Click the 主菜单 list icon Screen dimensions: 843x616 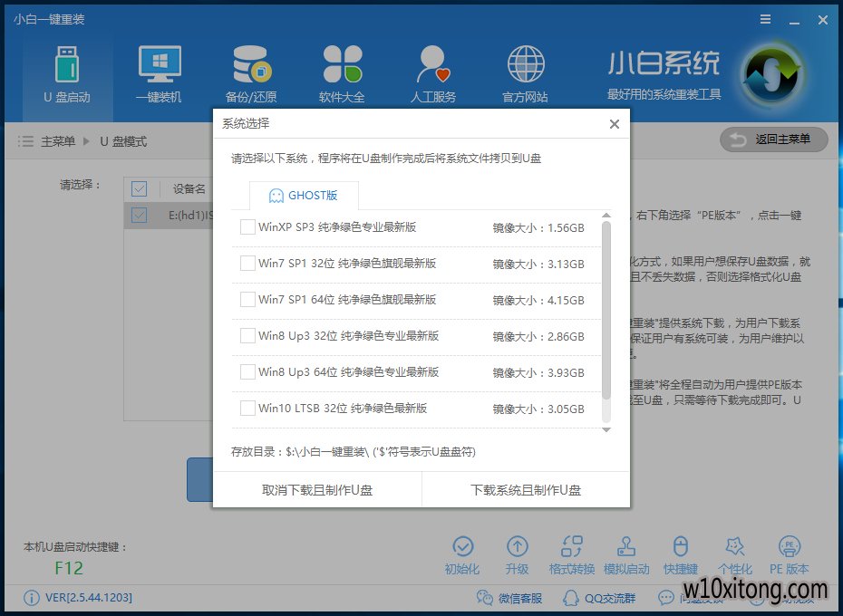coord(25,141)
